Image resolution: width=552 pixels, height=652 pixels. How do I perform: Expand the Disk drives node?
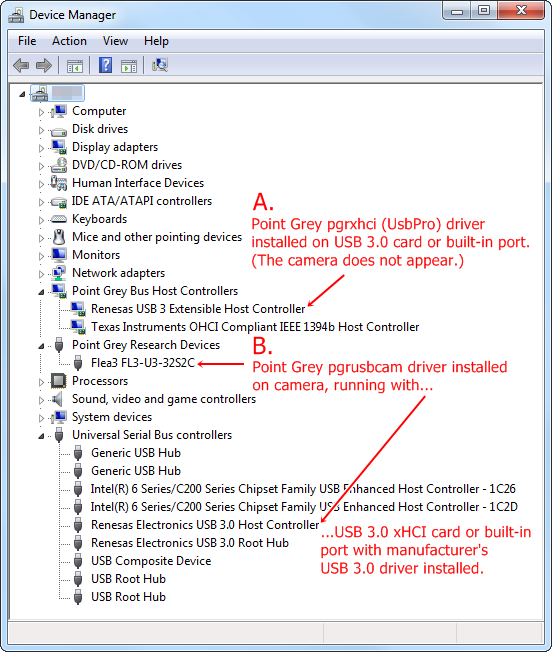click(x=41, y=130)
